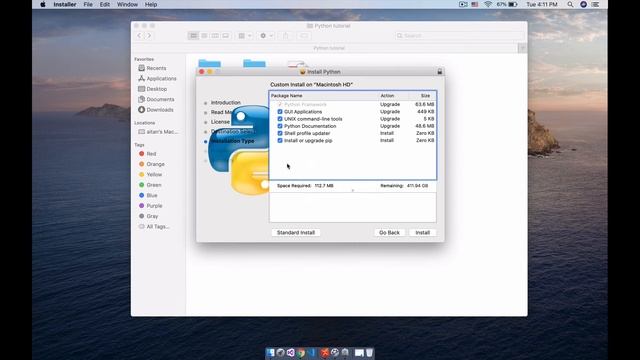Switch Finder to gallery view
The height and width of the screenshot is (360, 640).
pyautogui.click(x=225, y=36)
